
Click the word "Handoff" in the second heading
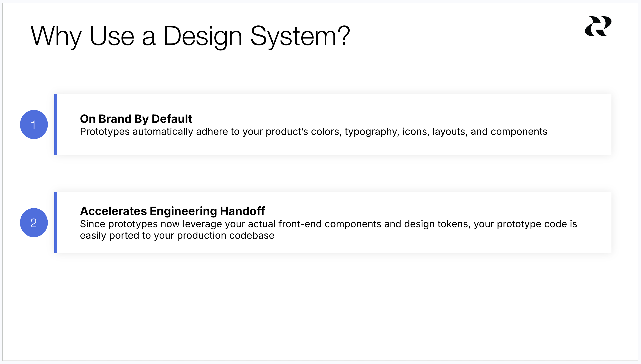(x=242, y=211)
